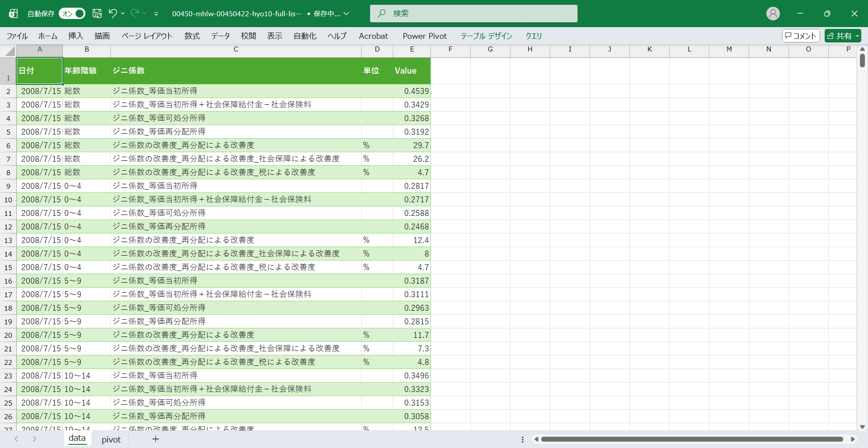868x448 pixels.
Task: Click the Select All corner triangle
Action: click(9, 51)
